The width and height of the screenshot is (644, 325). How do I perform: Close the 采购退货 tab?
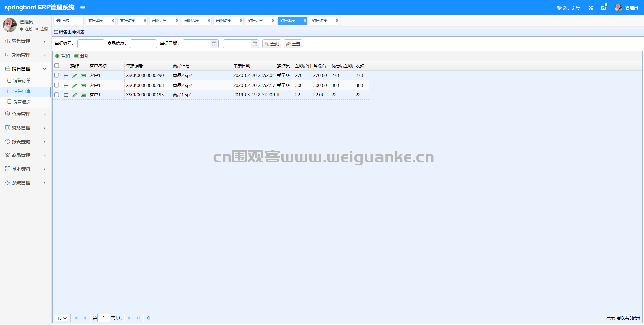coord(241,21)
